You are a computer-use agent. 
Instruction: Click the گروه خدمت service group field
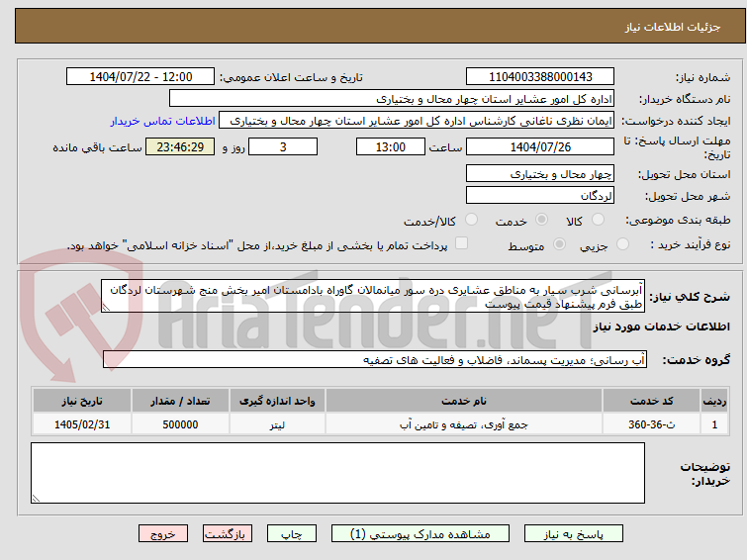click(x=375, y=360)
